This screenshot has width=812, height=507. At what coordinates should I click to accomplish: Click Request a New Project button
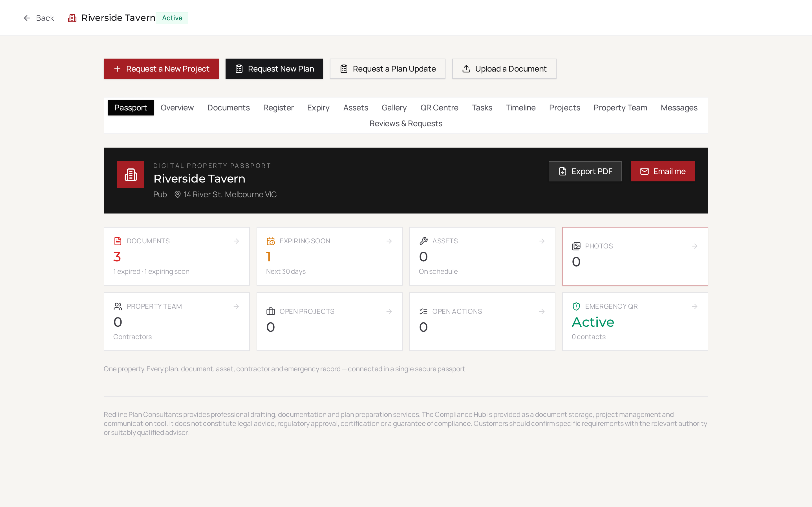pos(161,69)
